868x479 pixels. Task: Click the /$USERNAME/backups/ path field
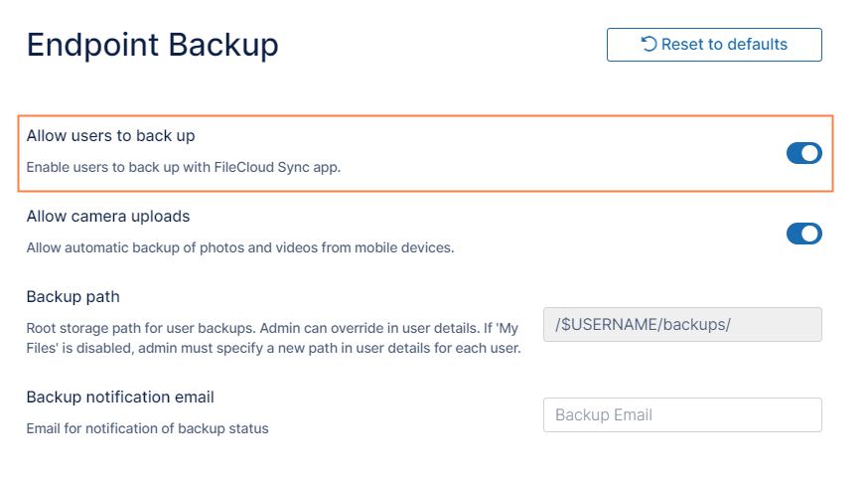coord(682,325)
